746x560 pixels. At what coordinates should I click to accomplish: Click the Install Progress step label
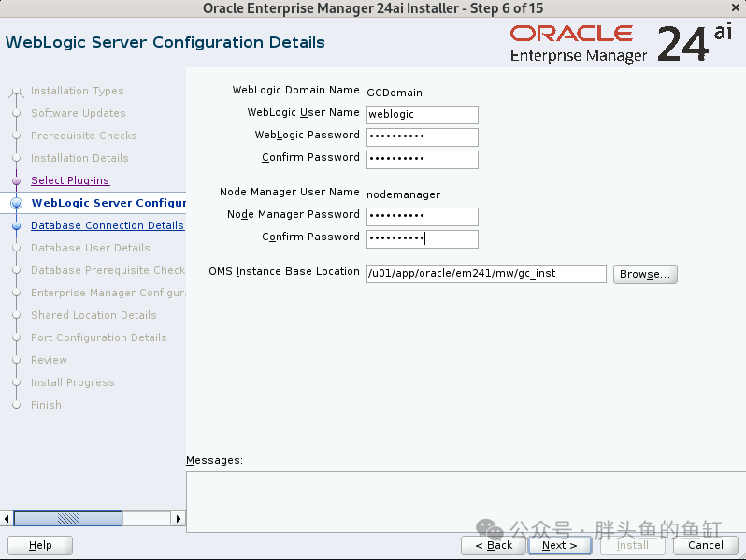[73, 382]
